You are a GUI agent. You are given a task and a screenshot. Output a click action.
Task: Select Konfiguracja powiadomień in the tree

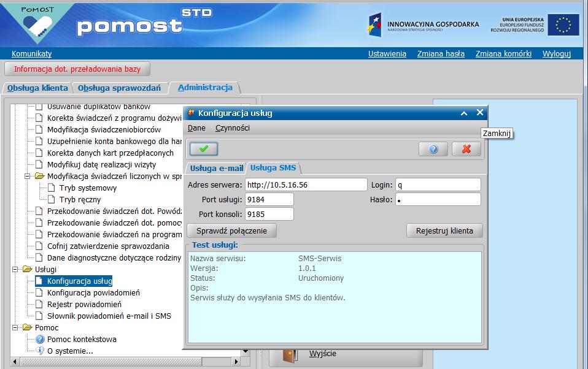[93, 292]
